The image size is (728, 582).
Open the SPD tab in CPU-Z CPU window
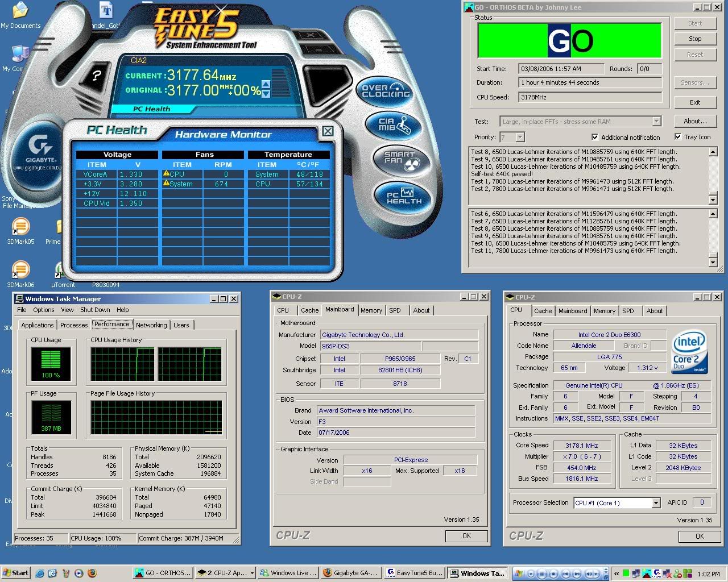628,311
